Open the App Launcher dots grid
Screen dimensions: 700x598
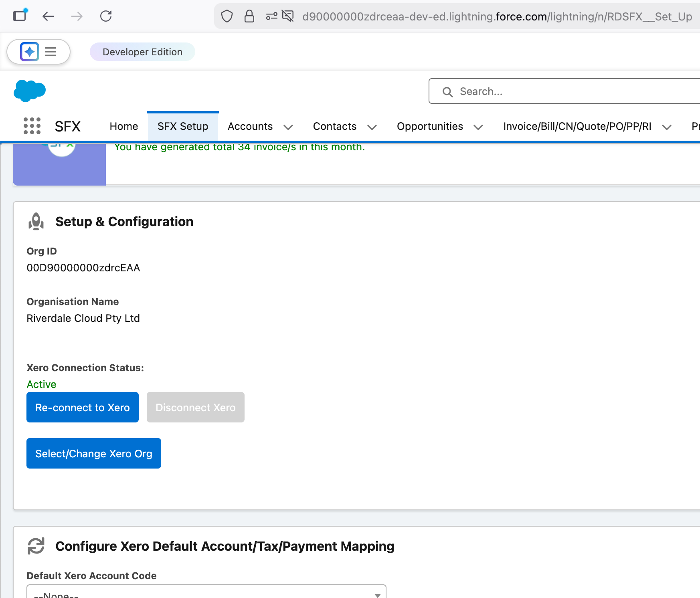[32, 126]
